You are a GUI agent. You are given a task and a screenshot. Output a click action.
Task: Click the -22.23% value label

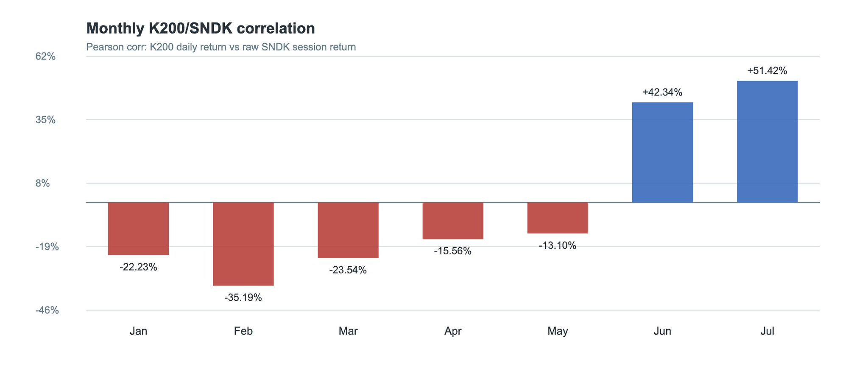coord(139,267)
